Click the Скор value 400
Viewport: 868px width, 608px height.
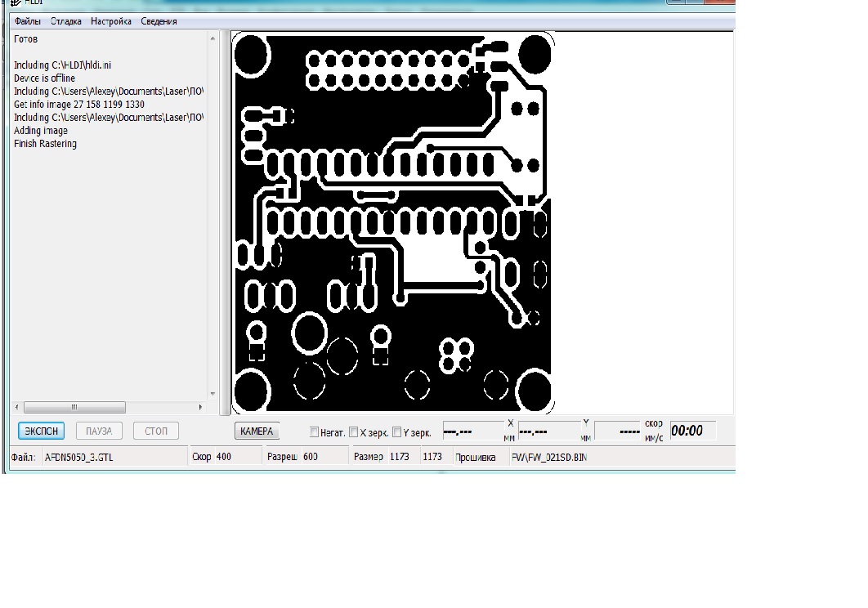pos(224,457)
